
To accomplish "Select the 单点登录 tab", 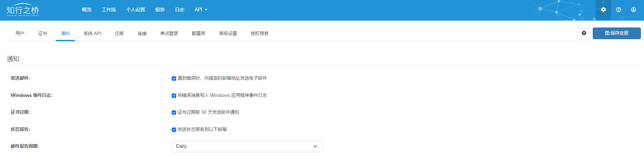I will coord(169,33).
